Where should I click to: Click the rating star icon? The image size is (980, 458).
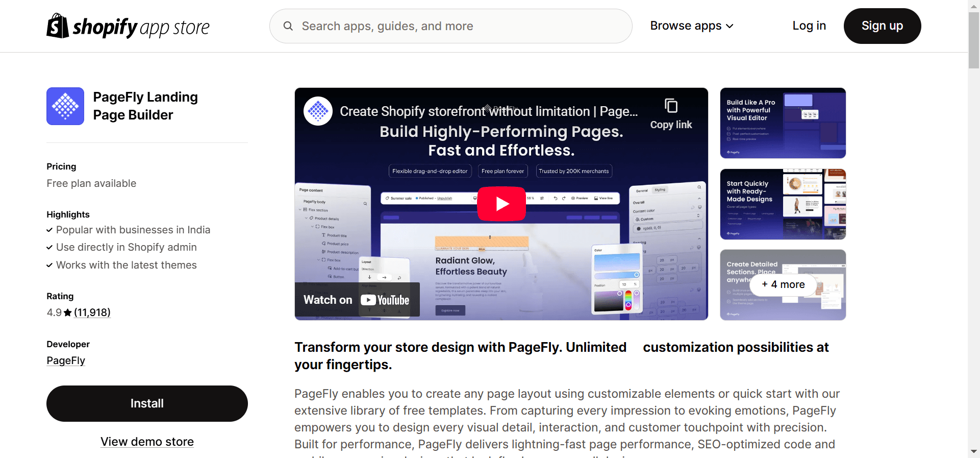tap(67, 312)
